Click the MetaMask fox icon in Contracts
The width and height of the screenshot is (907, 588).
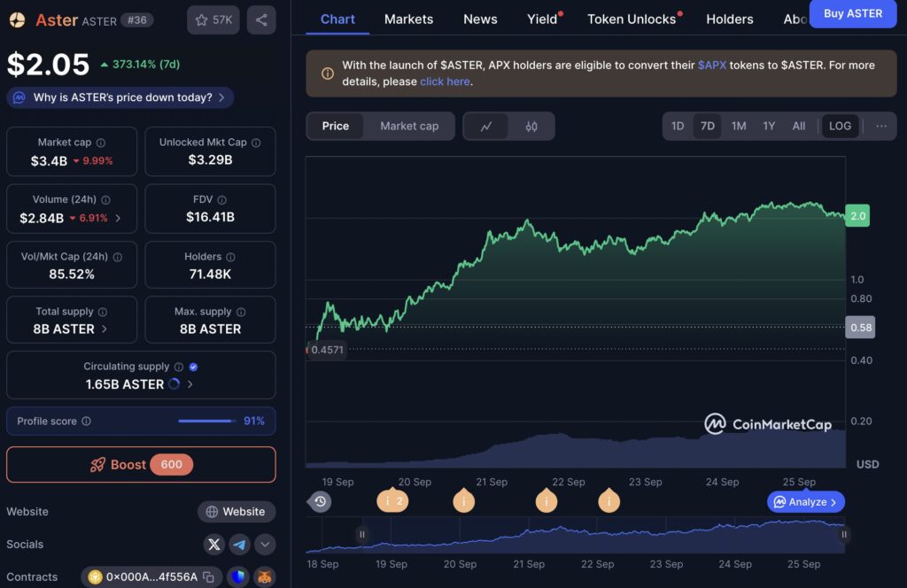point(264,576)
